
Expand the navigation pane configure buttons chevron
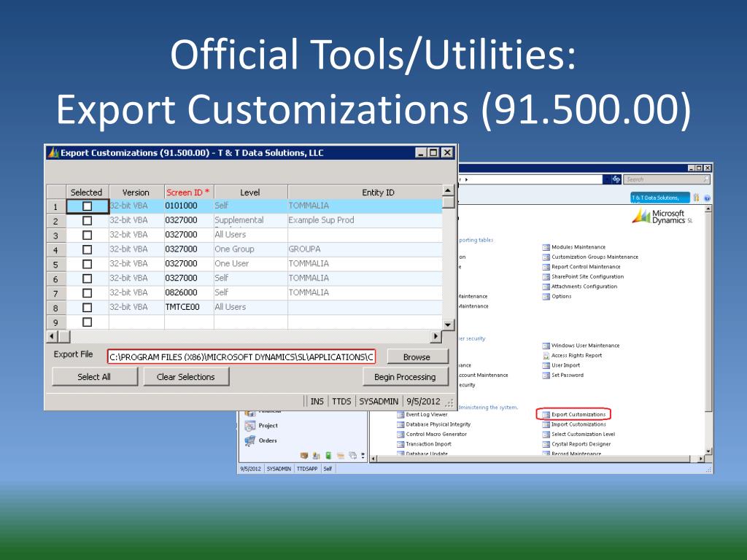pos(363,455)
